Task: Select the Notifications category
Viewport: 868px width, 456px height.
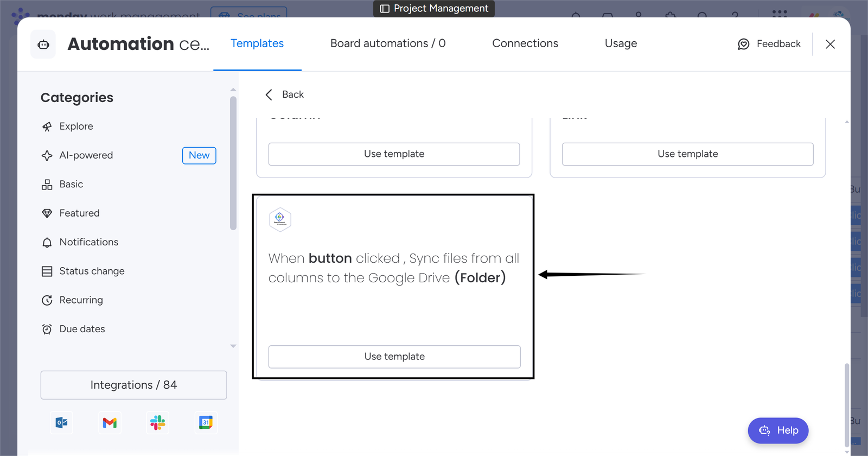Action: point(88,242)
